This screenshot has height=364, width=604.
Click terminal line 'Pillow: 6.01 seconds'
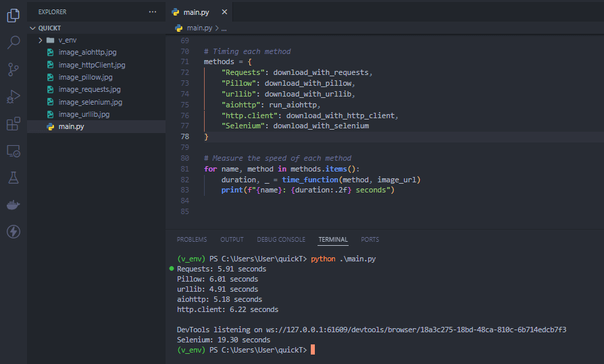[x=218, y=279]
